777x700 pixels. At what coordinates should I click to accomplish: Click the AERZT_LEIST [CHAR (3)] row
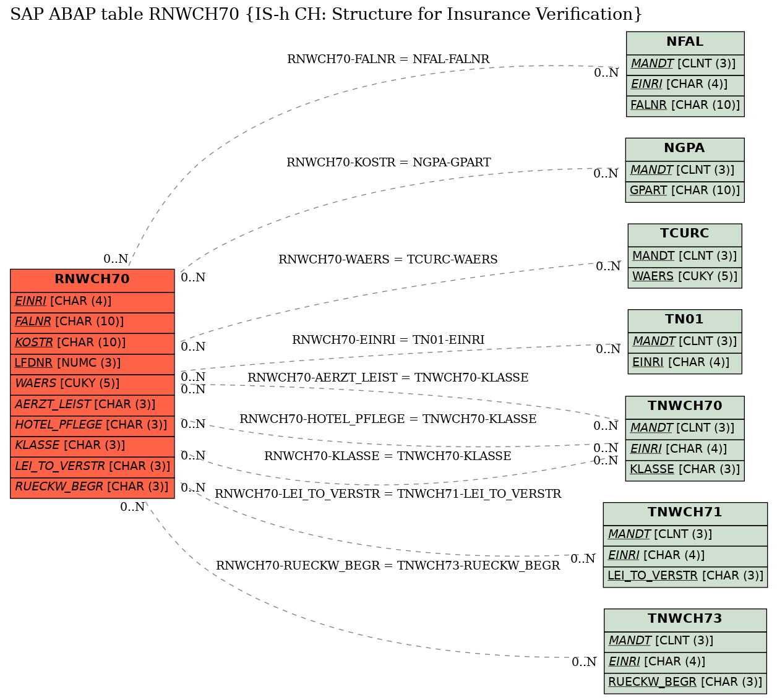coord(92,404)
